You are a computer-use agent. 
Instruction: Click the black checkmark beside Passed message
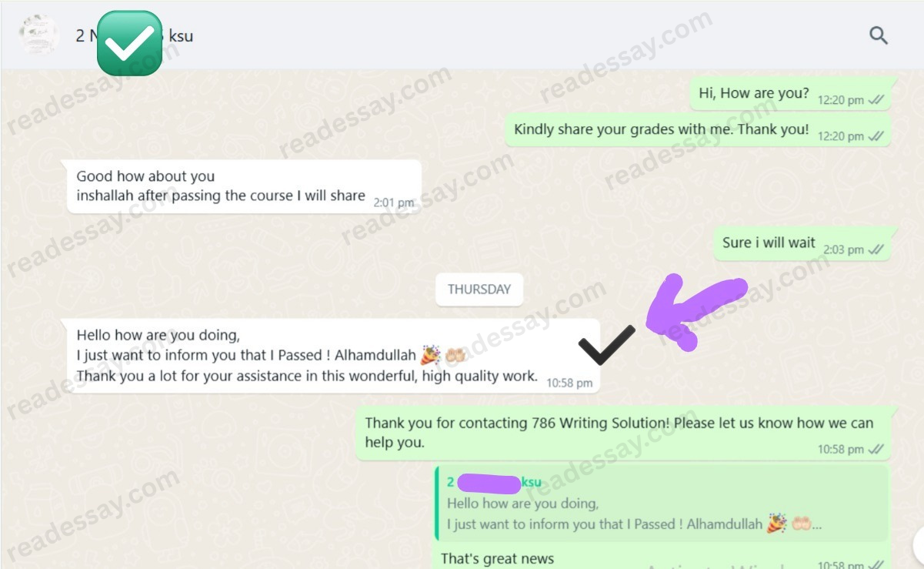(x=607, y=344)
